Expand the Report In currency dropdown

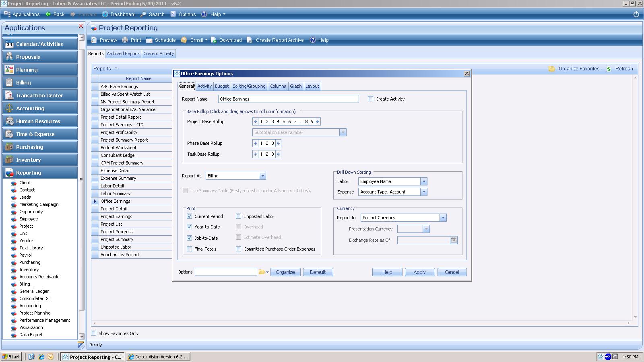click(443, 218)
